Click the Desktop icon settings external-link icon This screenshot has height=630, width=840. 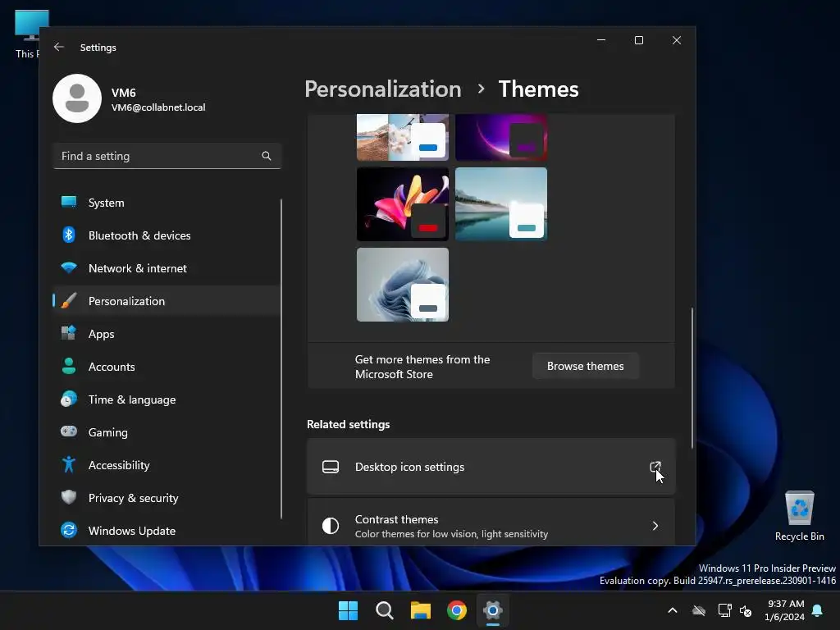click(655, 467)
